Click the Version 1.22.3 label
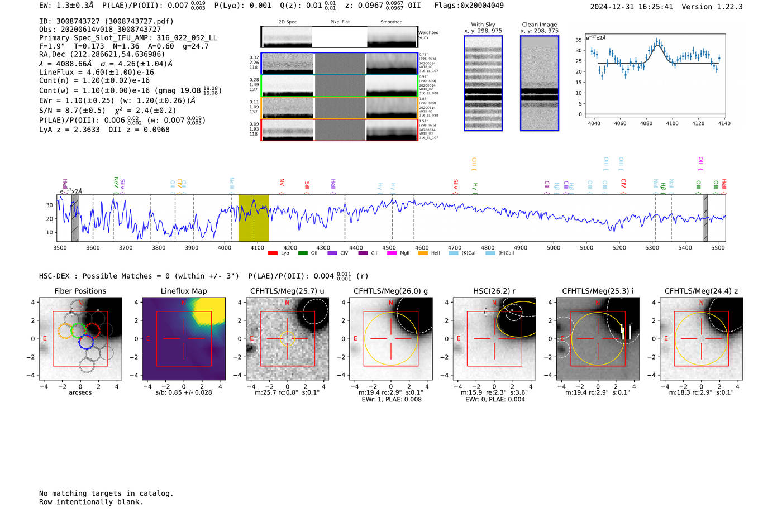The height and width of the screenshot is (532, 782). click(x=712, y=7)
